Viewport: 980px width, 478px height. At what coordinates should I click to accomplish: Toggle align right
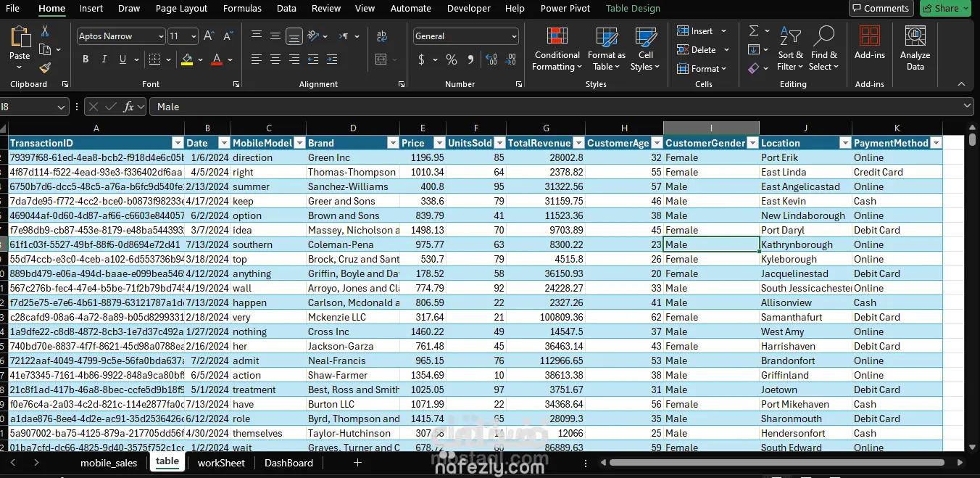pos(294,59)
